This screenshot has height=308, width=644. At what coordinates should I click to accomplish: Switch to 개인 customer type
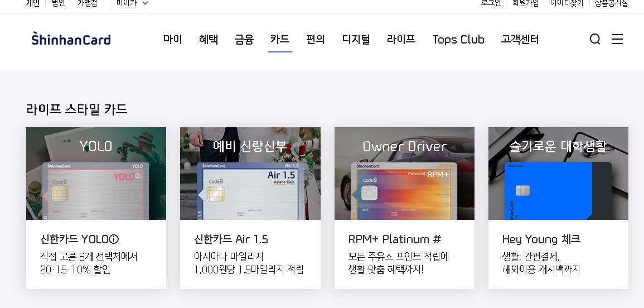pyautogui.click(x=33, y=3)
